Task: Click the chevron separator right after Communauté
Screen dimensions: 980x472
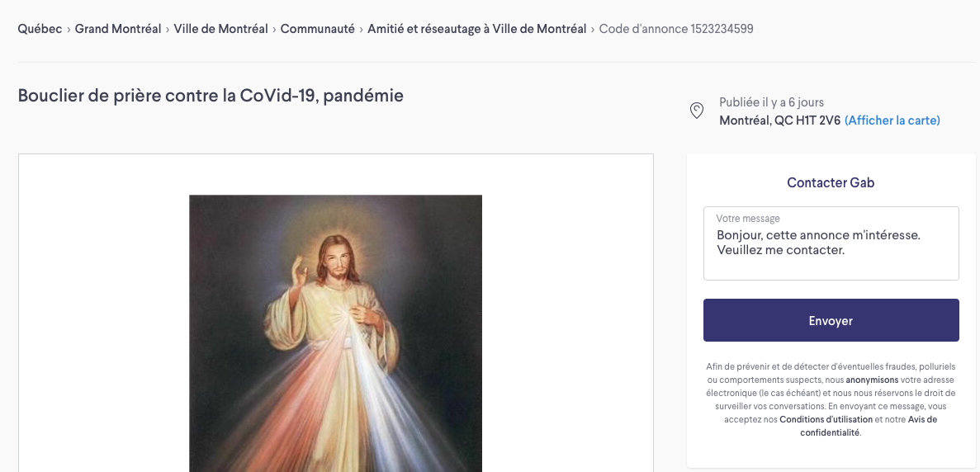Action: click(x=362, y=30)
